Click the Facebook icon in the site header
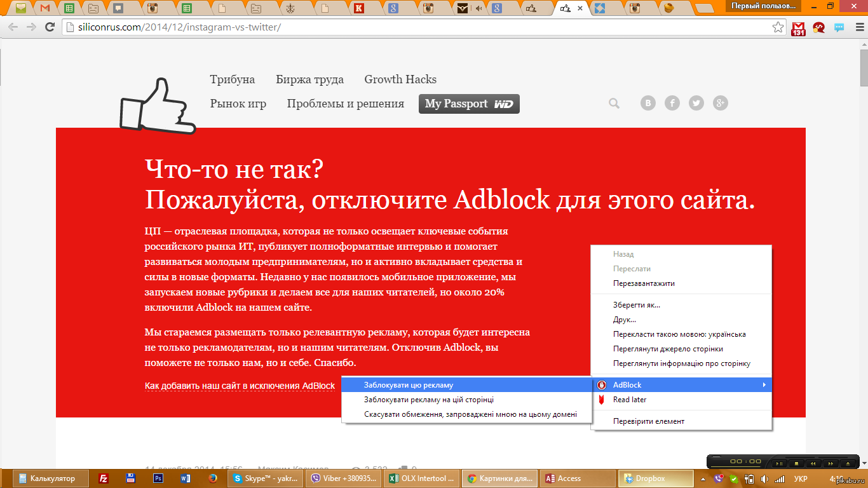Viewport: 868px width, 488px height. pyautogui.click(x=672, y=103)
